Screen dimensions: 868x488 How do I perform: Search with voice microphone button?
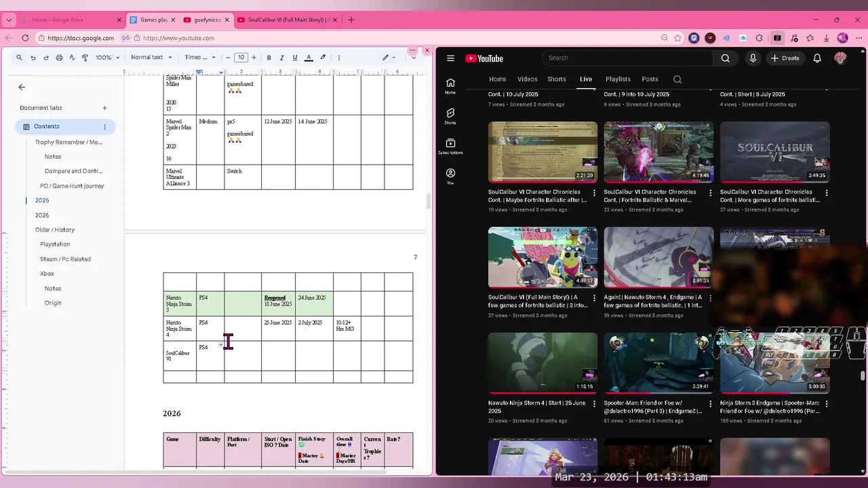tap(753, 58)
